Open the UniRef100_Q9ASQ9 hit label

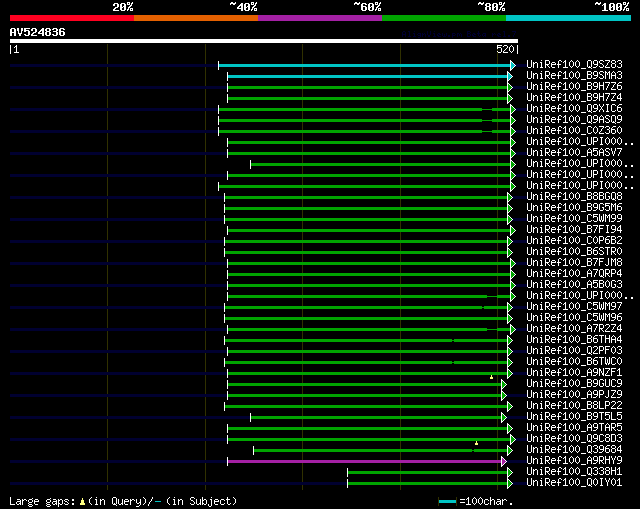tap(574, 120)
